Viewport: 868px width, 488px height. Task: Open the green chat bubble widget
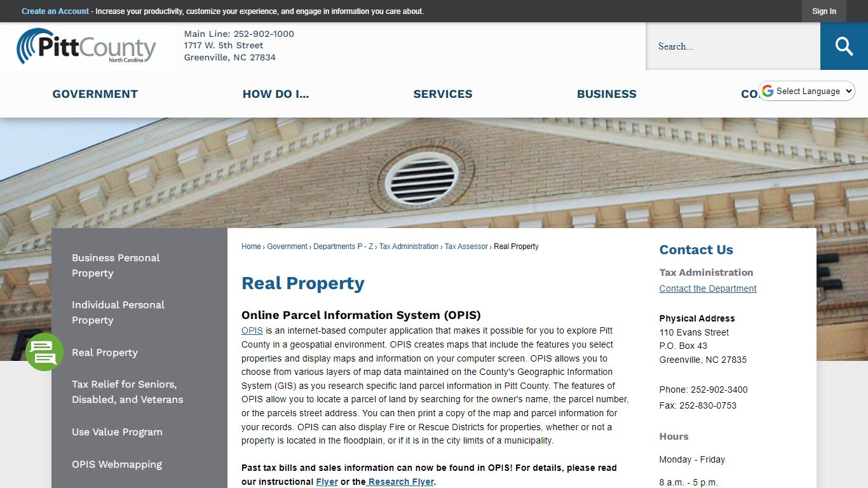[44, 352]
